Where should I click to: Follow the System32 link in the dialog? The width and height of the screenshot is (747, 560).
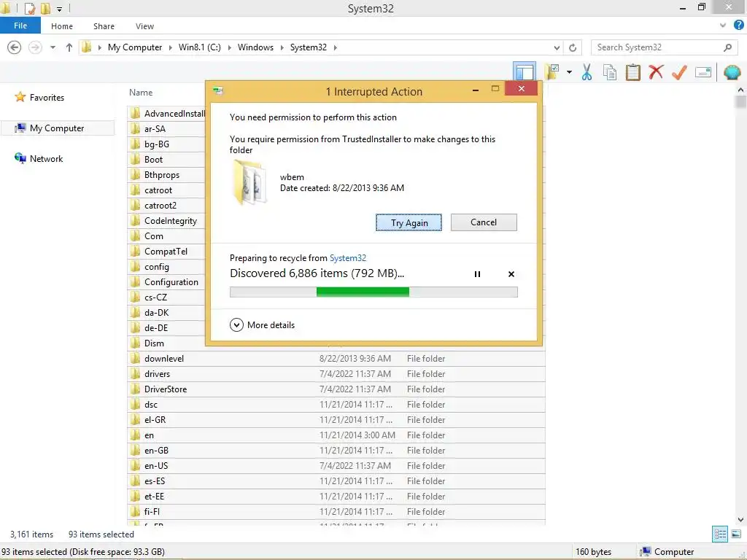348,258
